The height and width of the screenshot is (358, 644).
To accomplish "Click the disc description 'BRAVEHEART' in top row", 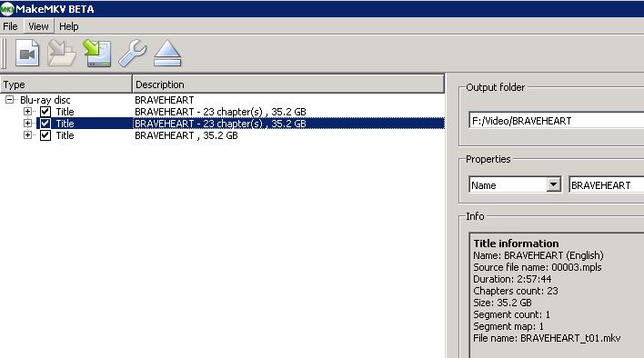I will 165,100.
